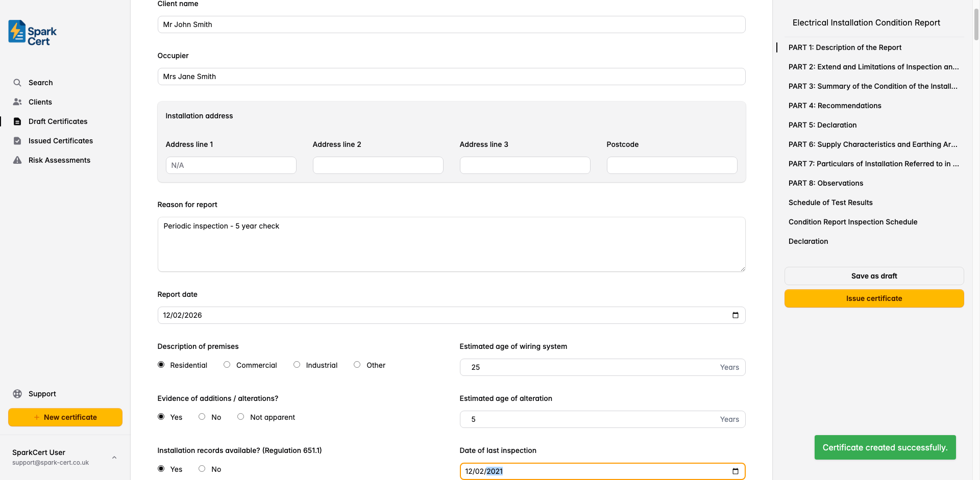Image resolution: width=980 pixels, height=480 pixels.
Task: Open Issued Certificates via its checkmark icon
Action: pos(17,140)
